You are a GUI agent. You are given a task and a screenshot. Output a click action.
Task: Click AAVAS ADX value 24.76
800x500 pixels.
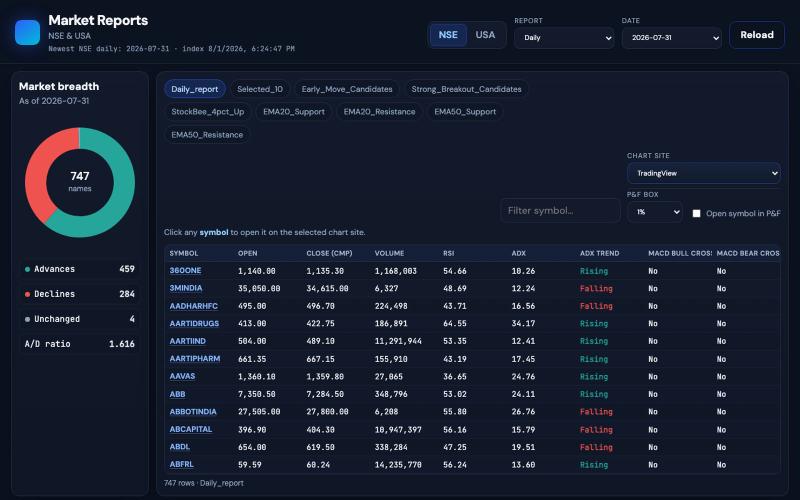pos(523,377)
